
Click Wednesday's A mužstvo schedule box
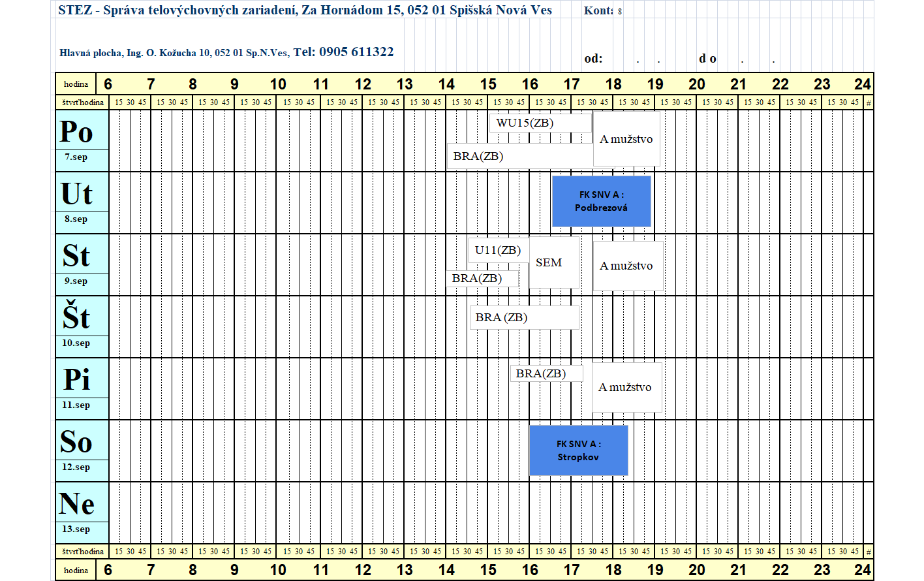[x=628, y=266]
